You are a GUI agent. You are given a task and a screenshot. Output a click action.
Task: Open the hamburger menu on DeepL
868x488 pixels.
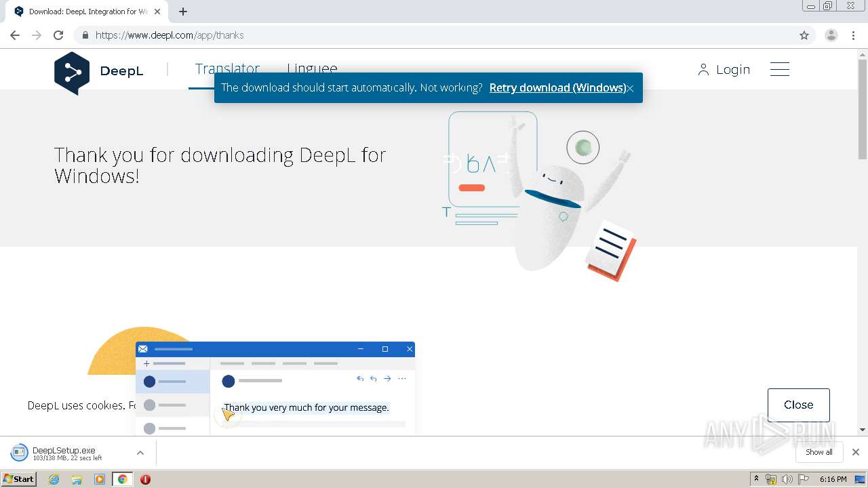[x=780, y=69]
